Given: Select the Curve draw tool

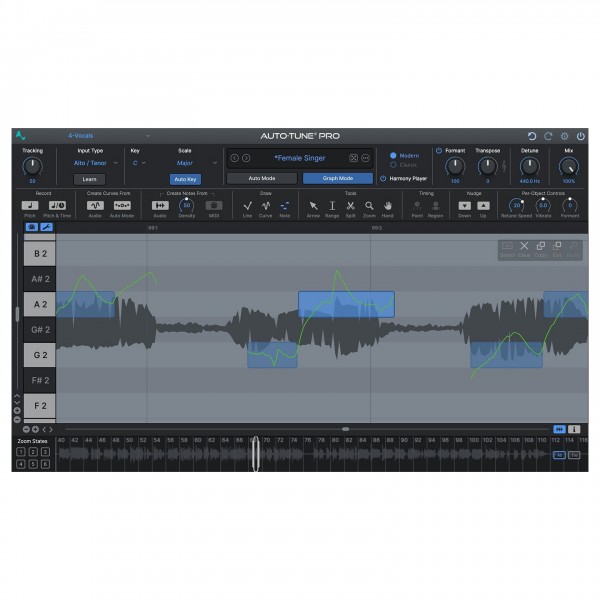Looking at the screenshot, I should pyautogui.click(x=266, y=206).
